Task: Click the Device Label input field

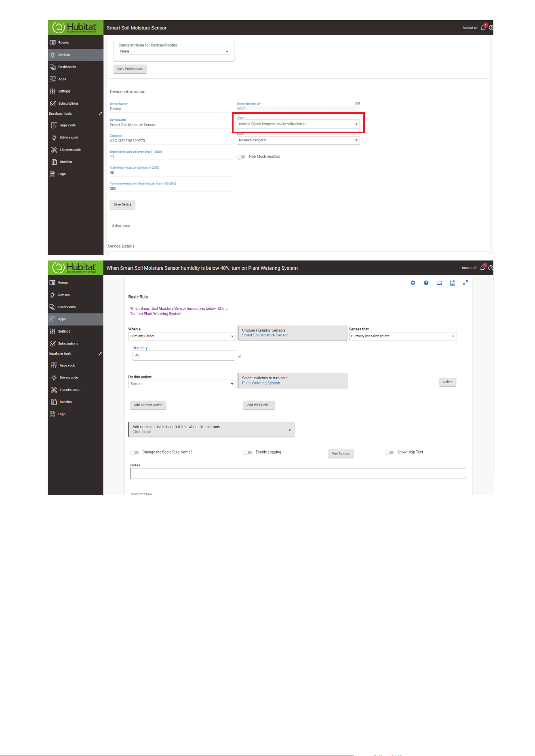Action: [171, 125]
